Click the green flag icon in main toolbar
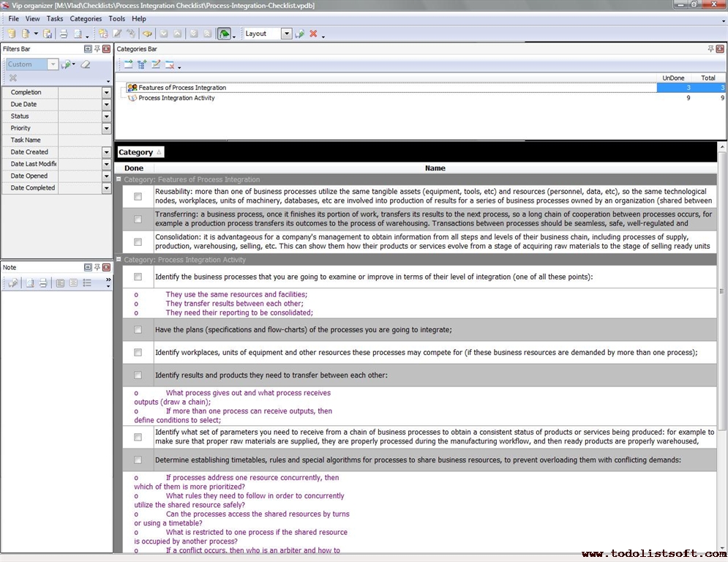Screen dimensions: 728x562 [x=224, y=34]
